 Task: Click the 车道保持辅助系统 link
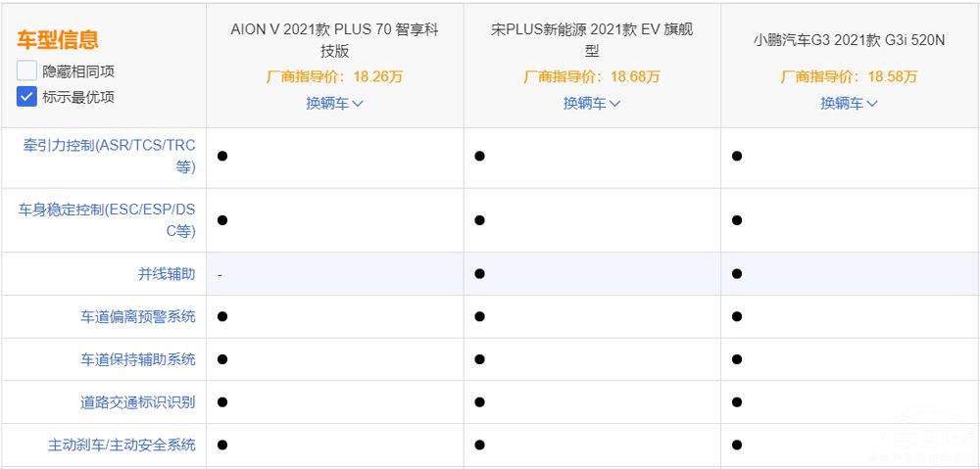(137, 359)
